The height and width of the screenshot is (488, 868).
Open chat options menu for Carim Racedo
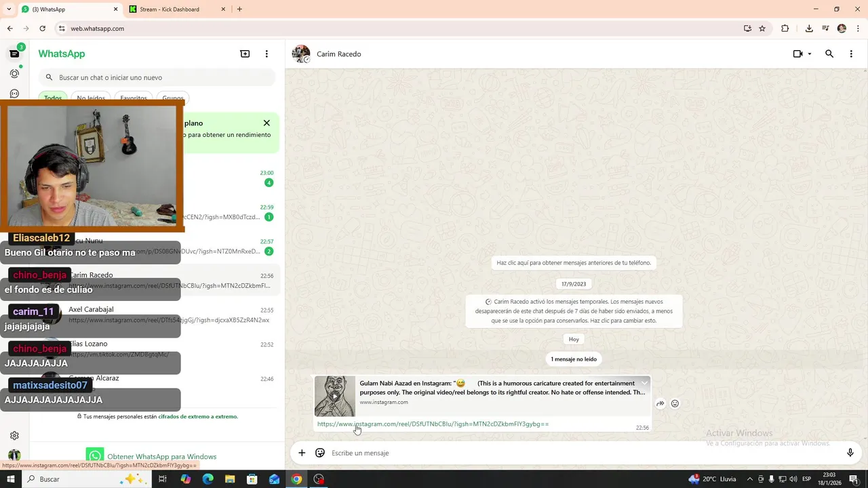[x=851, y=54]
